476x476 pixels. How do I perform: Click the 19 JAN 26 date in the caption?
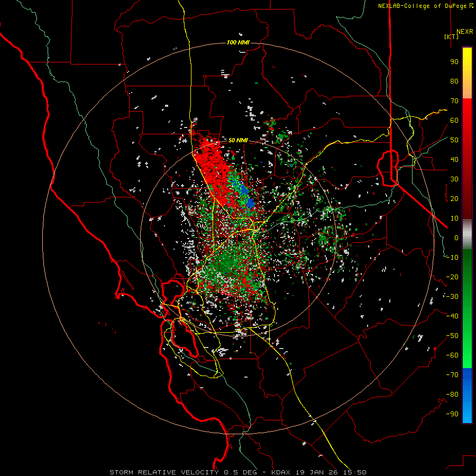pos(316,472)
